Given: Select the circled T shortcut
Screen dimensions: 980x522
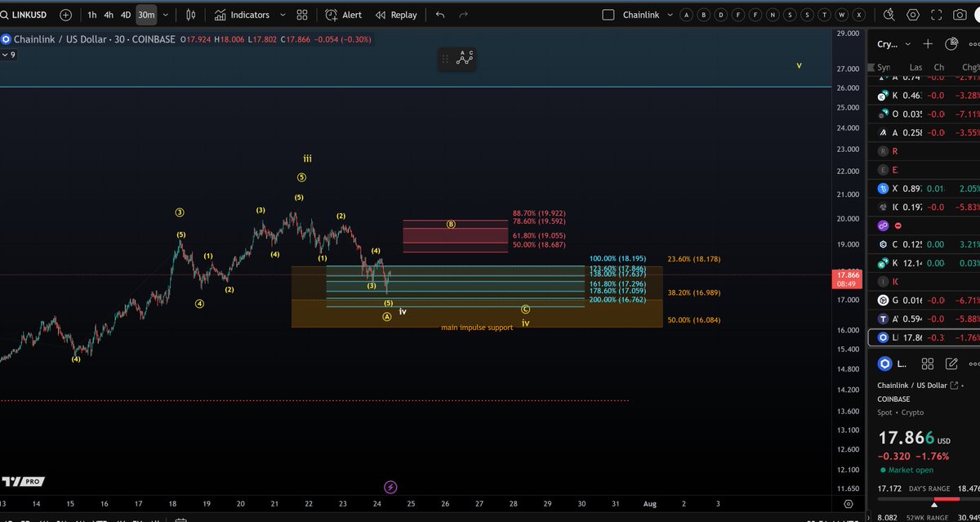Looking at the screenshot, I should pos(825,15).
